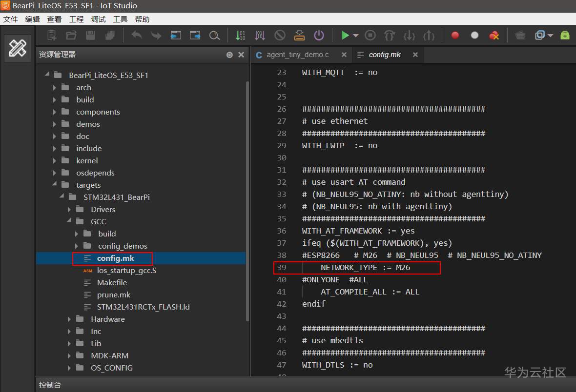Open the 帮助 menu
Image resolution: width=576 pixels, height=392 pixels.
click(142, 20)
